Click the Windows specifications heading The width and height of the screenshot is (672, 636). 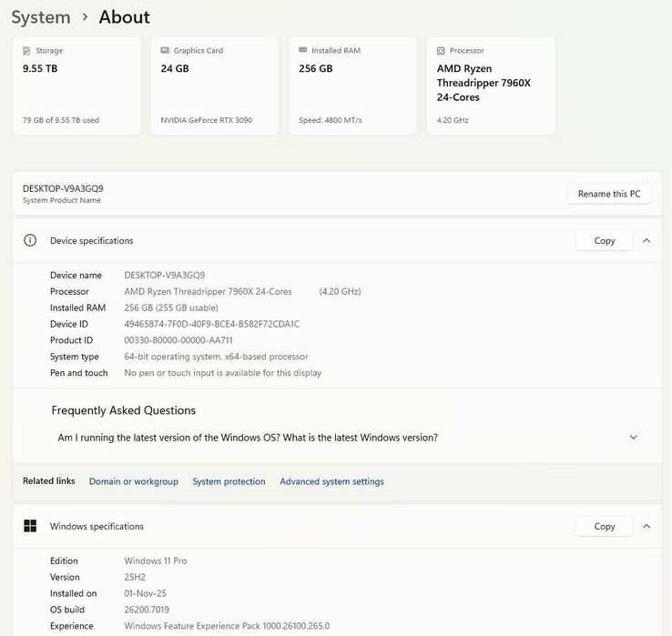[97, 526]
